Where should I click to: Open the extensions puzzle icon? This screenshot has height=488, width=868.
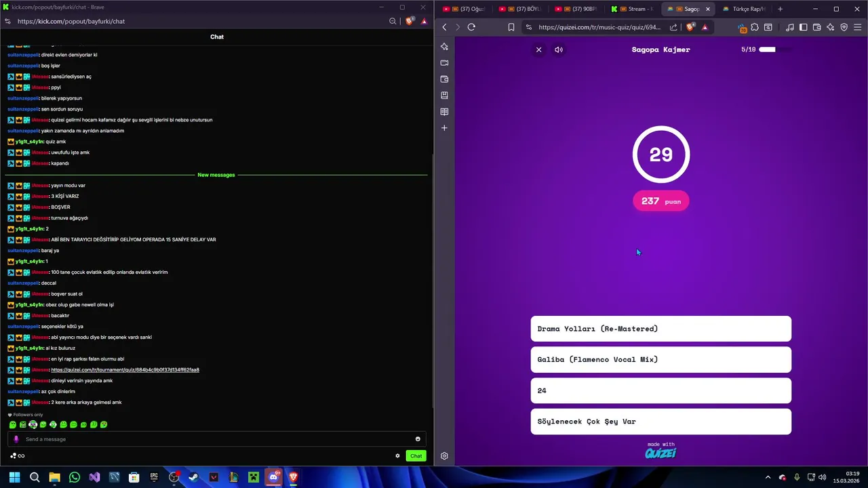[755, 27]
